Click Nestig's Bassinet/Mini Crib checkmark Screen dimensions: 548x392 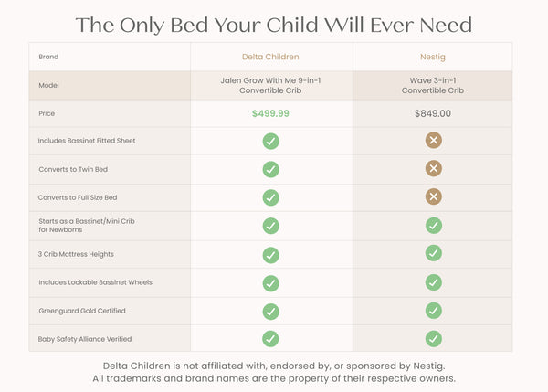point(434,226)
